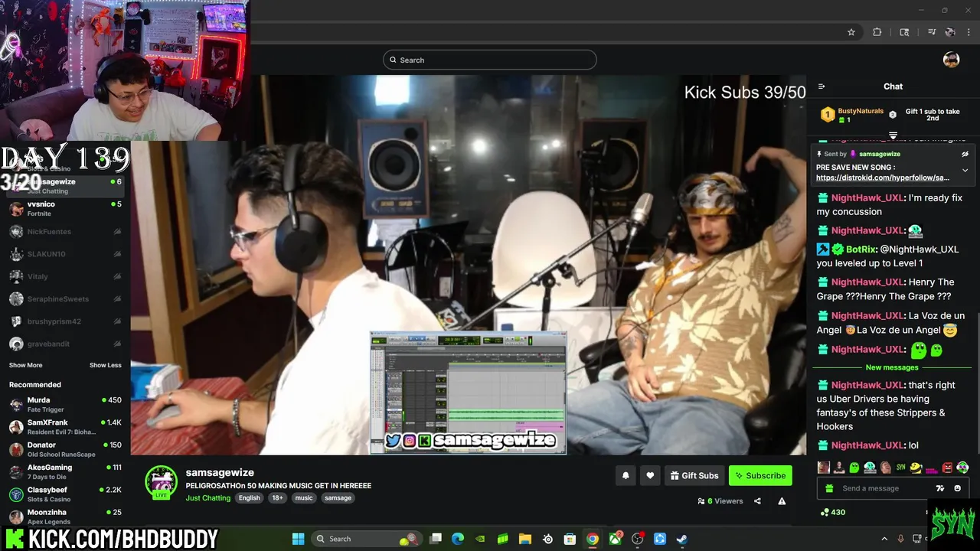This screenshot has height=551, width=980.
Task: Click Show Less in following list
Action: pyautogui.click(x=106, y=365)
